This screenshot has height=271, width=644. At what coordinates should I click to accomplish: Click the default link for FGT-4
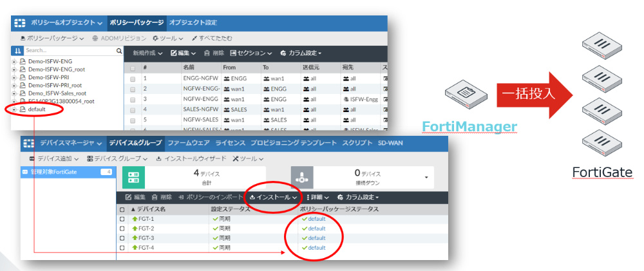(x=317, y=248)
